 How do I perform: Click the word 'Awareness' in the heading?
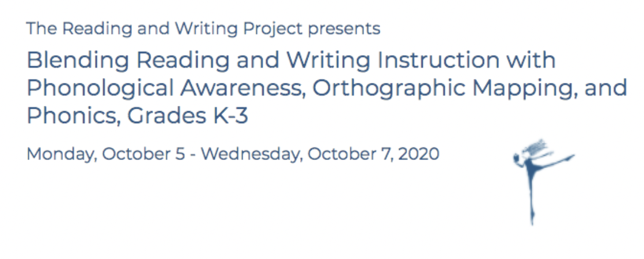coord(240,89)
